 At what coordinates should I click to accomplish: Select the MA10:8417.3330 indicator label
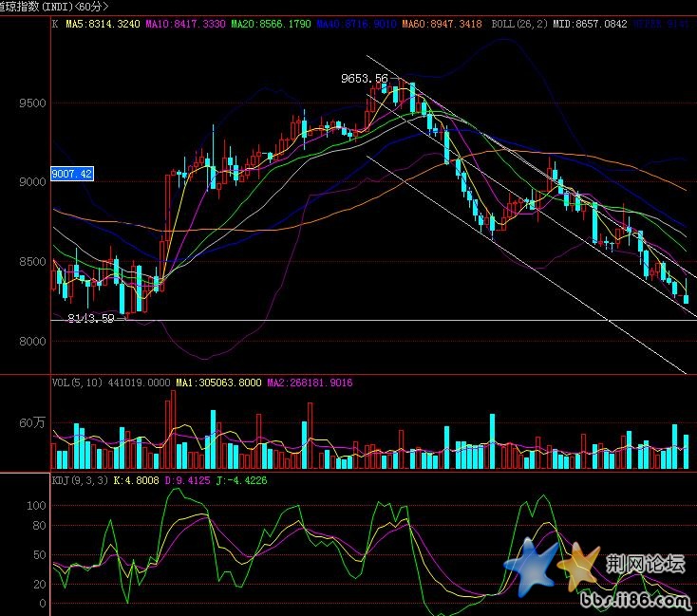[185, 24]
